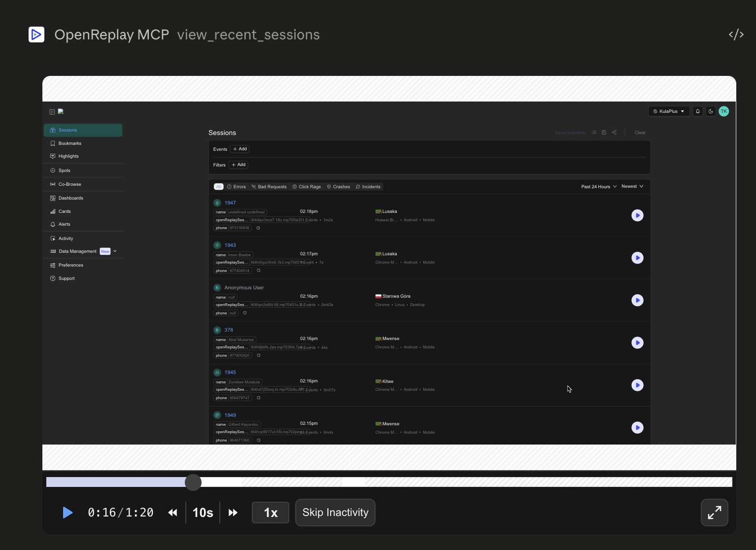Start playback with the player play button
Image resolution: width=756 pixels, height=550 pixels.
coord(68,513)
